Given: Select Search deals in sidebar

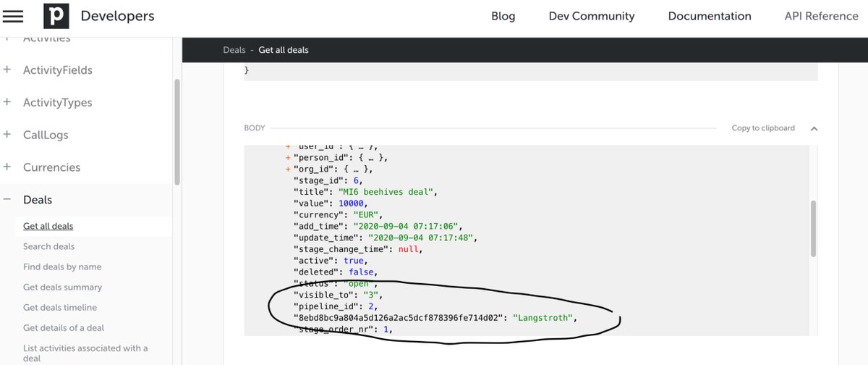Looking at the screenshot, I should pos(48,246).
